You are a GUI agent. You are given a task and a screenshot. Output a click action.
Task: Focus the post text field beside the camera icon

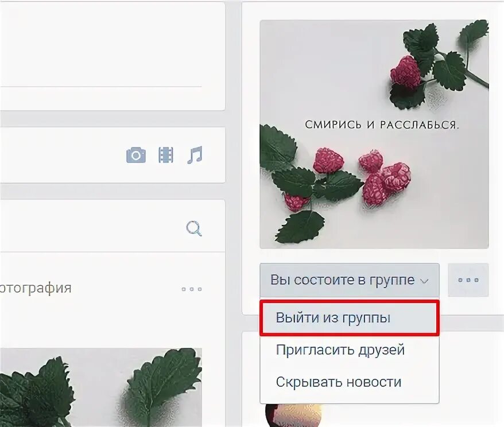[x=61, y=155]
